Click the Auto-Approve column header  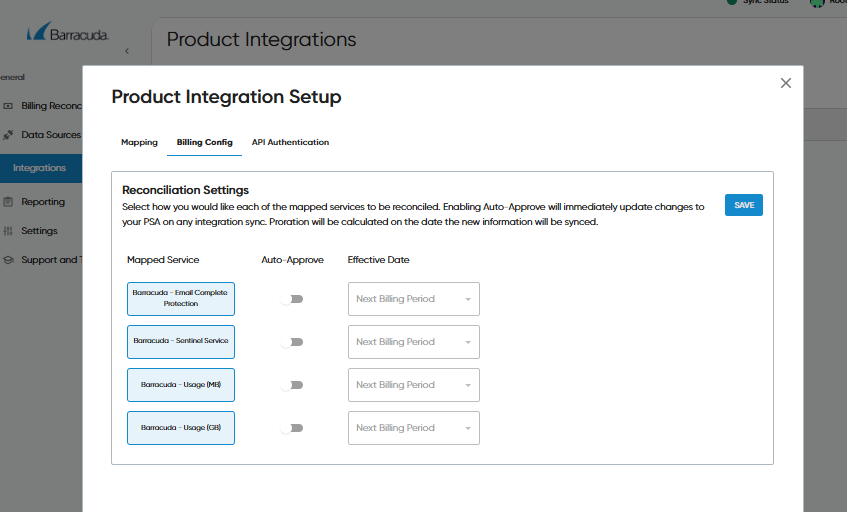coord(292,260)
